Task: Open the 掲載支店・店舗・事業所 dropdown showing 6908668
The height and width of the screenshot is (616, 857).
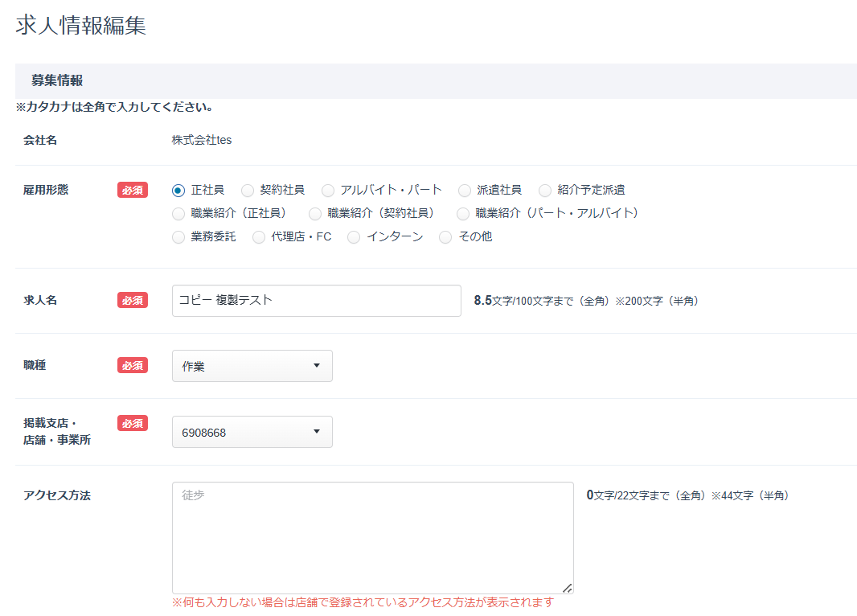Action: coord(252,431)
